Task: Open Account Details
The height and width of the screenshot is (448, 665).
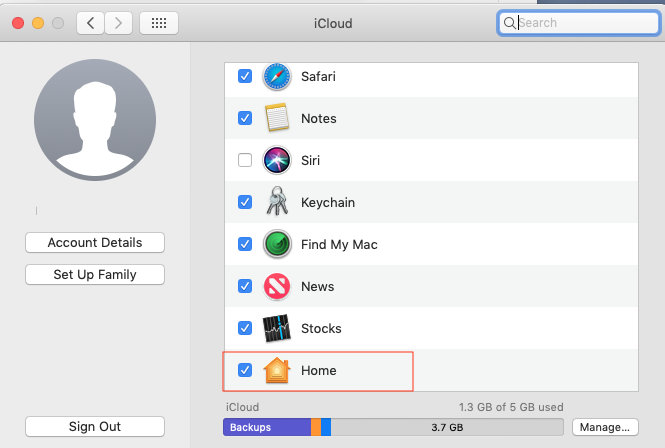Action: [95, 243]
